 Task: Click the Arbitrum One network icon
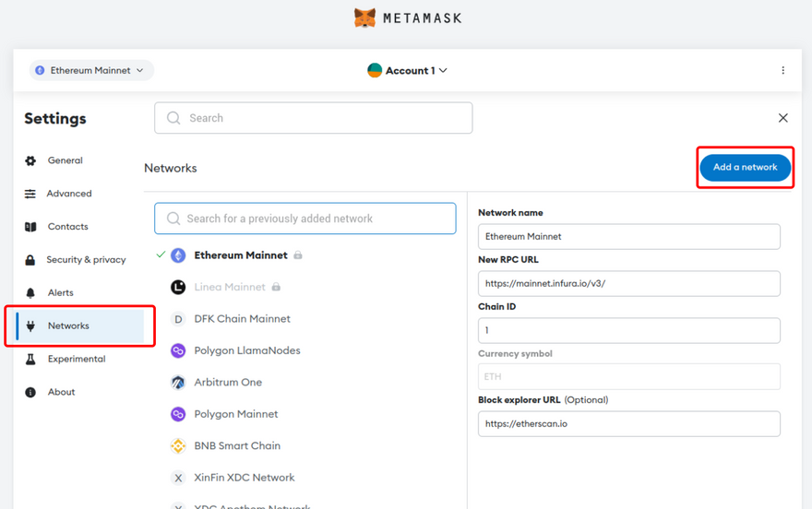point(178,383)
